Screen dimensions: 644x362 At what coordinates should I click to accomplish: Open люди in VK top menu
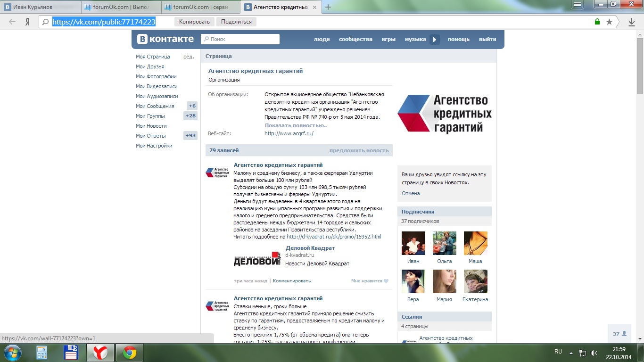tap(322, 40)
